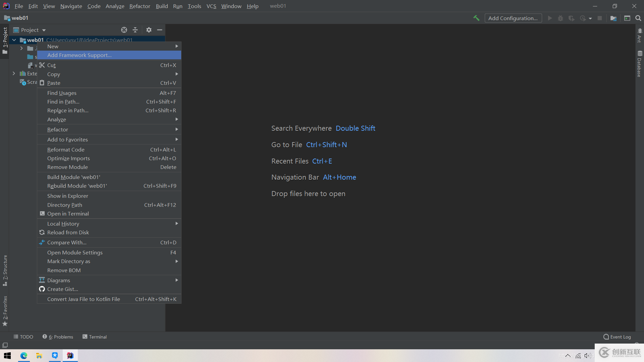Open the Build menu
This screenshot has width=644, height=362.
161,6
